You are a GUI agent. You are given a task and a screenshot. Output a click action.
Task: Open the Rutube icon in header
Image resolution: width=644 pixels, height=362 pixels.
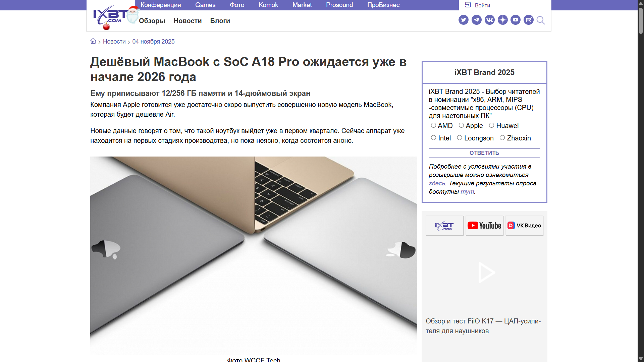click(529, 20)
